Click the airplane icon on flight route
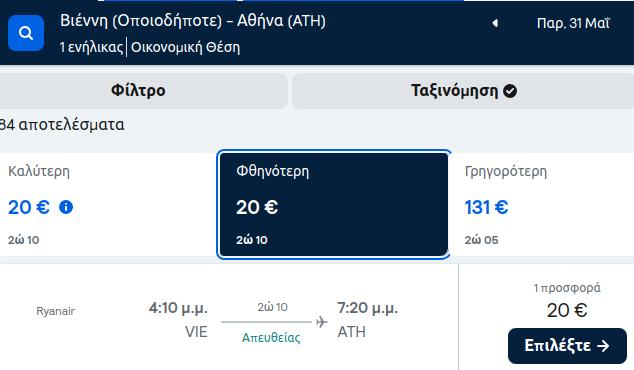 tap(321, 322)
